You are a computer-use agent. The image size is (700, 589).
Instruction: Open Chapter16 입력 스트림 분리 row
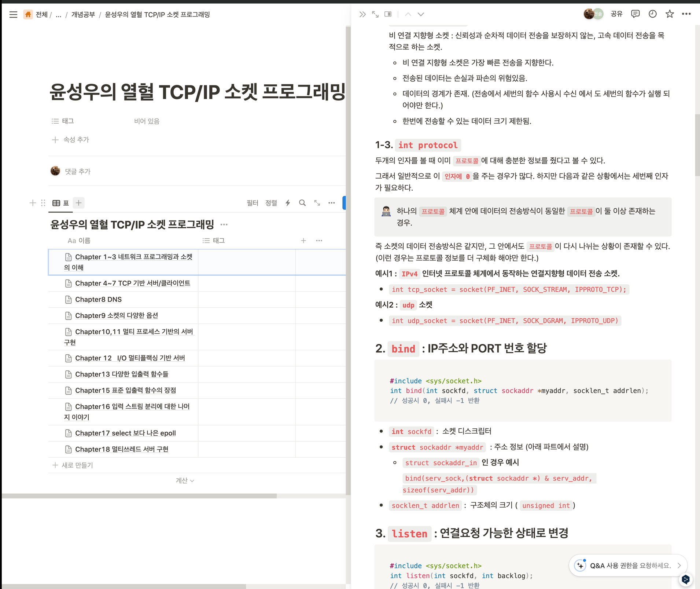coord(127,411)
